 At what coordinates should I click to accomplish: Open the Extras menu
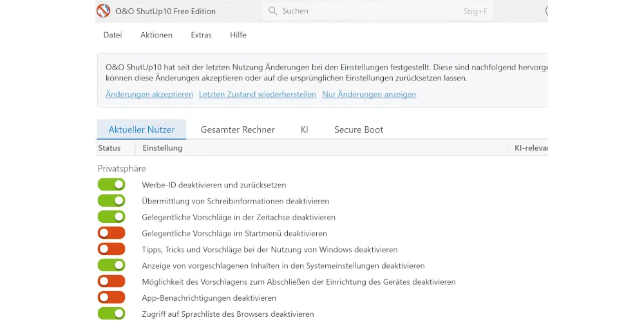[x=201, y=35]
